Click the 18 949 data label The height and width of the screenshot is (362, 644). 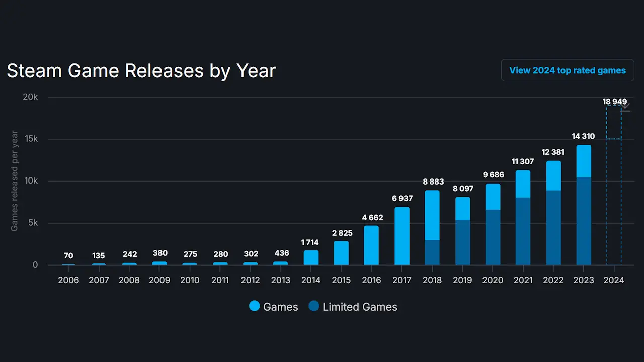(614, 102)
